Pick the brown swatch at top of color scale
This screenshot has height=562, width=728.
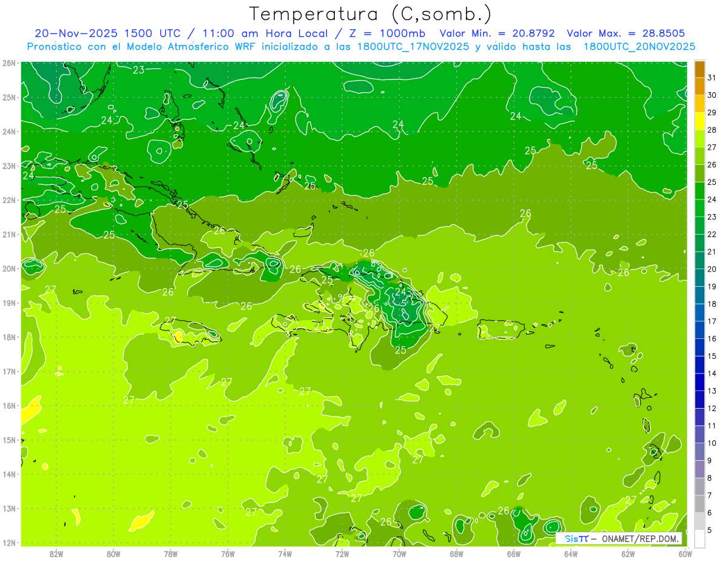[x=699, y=69]
